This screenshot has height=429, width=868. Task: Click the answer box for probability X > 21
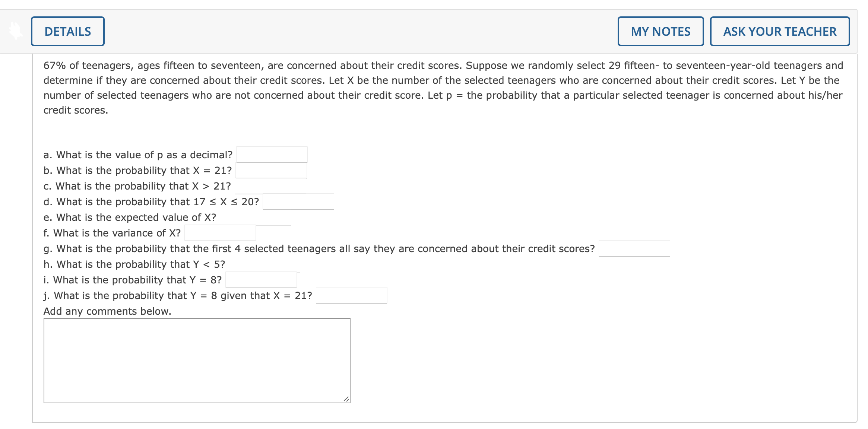[270, 186]
